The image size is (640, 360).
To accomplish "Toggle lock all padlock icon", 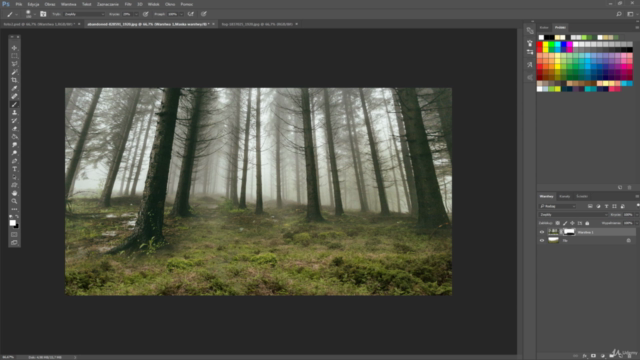I will pos(587,223).
